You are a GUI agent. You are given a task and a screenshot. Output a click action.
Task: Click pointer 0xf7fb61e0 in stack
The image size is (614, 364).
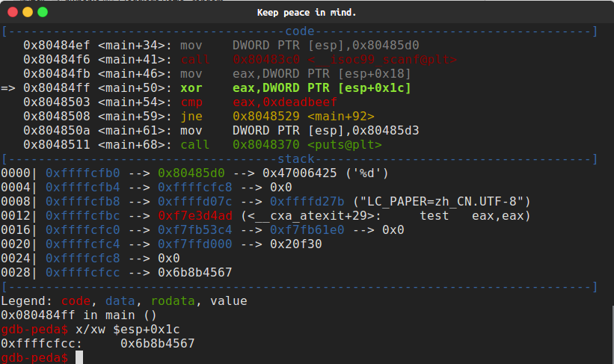tap(307, 229)
